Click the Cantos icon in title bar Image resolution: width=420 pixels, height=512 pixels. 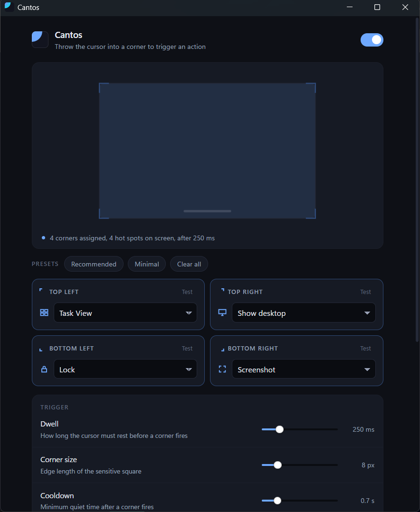[x=9, y=7]
